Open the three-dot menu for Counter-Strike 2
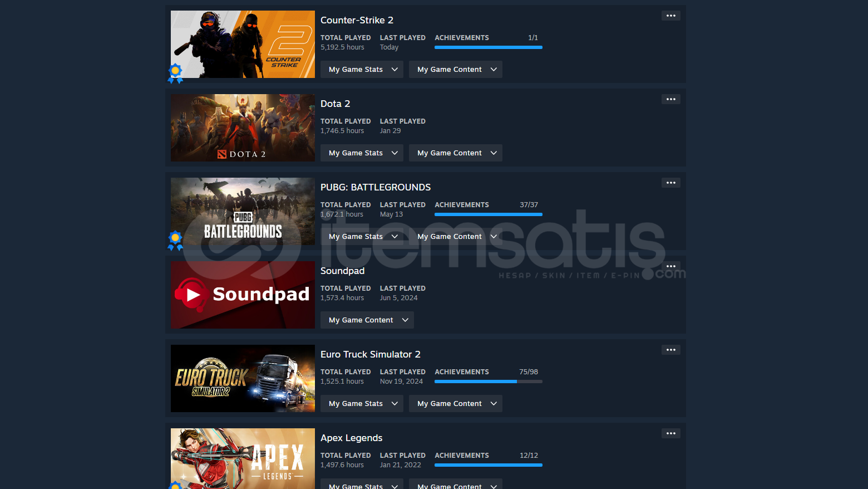Image resolution: width=868 pixels, height=489 pixels. [x=670, y=16]
